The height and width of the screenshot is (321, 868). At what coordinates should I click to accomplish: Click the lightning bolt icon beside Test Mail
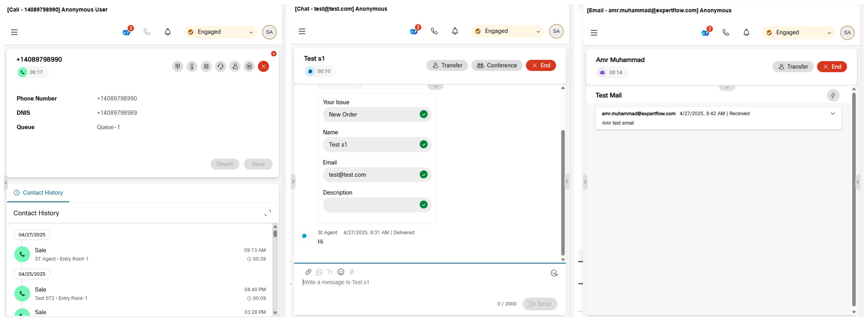coord(833,95)
